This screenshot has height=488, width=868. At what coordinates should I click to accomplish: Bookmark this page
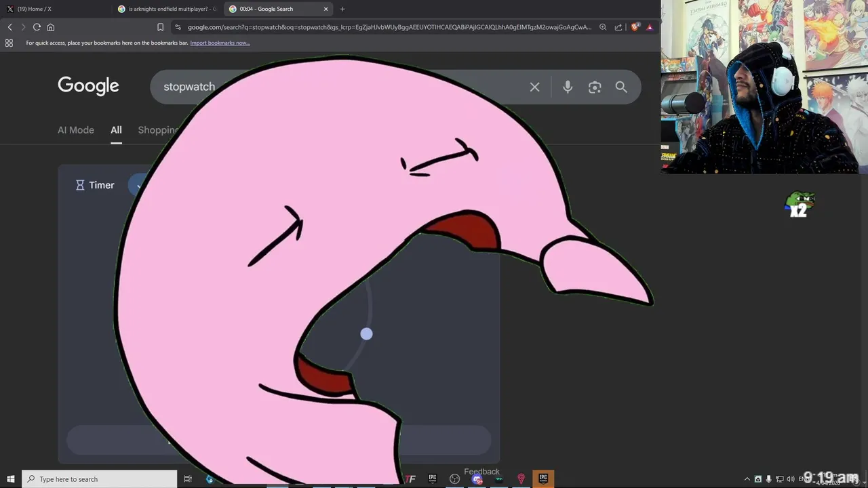(160, 27)
